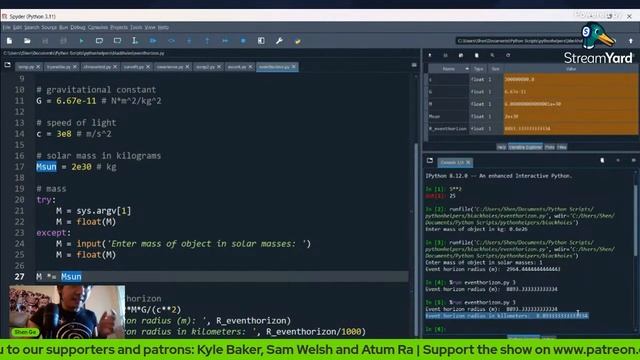Screen dimensions: 640x360
Task: Click the Step over debugger icon
Action: pyautogui.click(x=171, y=41)
